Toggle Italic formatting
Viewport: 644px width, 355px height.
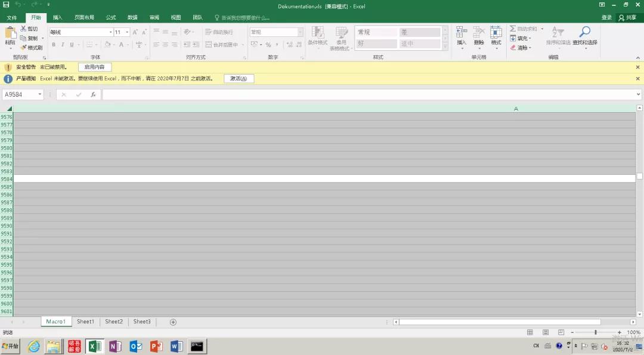coord(63,44)
